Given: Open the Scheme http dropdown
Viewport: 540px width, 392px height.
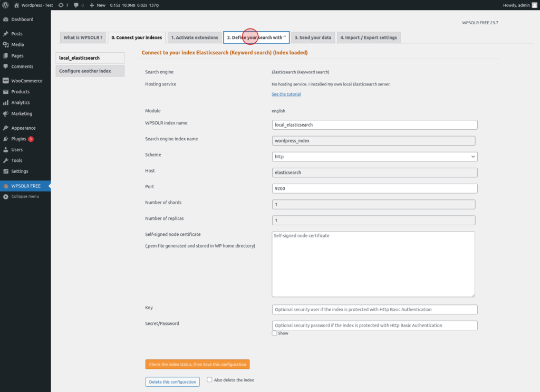Looking at the screenshot, I should [375, 156].
